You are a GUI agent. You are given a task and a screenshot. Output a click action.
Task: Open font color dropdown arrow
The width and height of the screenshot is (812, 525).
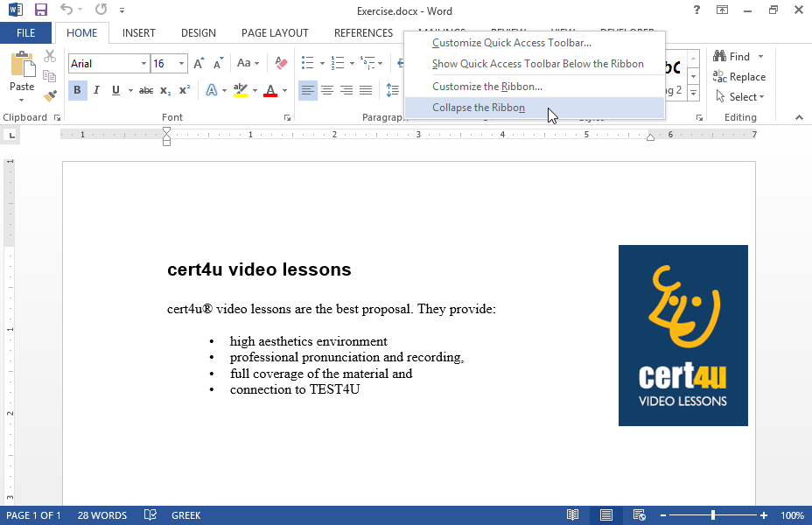coord(285,91)
